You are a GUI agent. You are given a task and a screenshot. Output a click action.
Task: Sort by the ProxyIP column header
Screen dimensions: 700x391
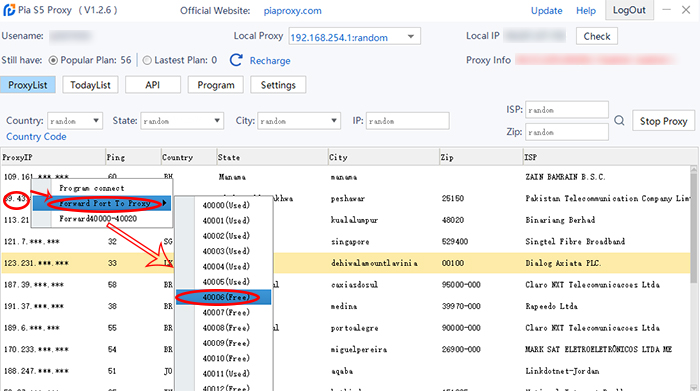click(53, 157)
